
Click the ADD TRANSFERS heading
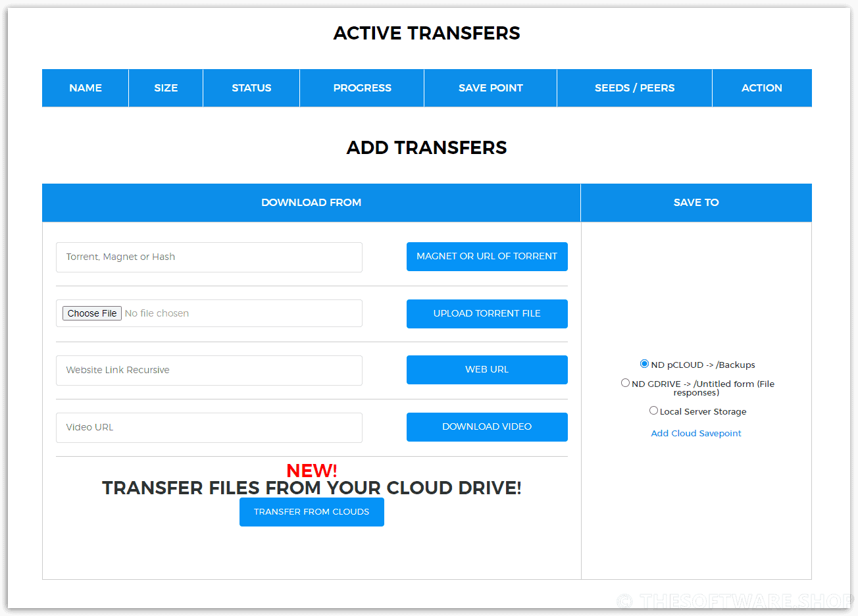(427, 147)
